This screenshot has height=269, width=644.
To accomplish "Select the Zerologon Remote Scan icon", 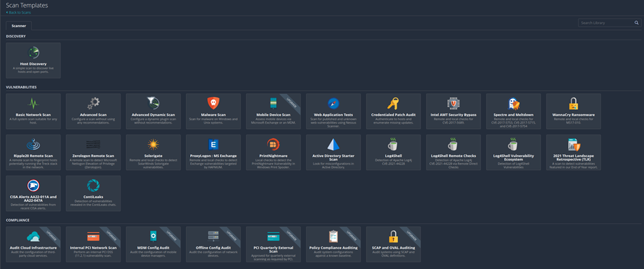I will (x=93, y=144).
